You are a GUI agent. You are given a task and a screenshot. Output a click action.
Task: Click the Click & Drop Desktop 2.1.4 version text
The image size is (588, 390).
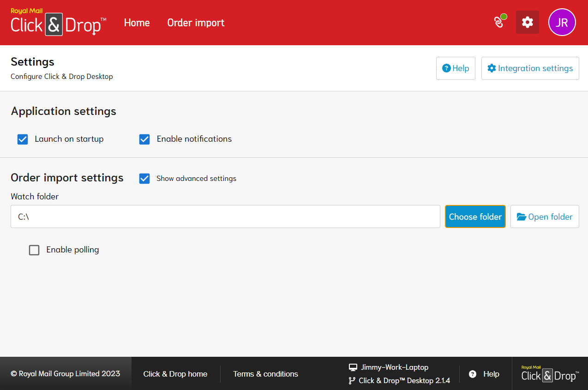[404, 381]
